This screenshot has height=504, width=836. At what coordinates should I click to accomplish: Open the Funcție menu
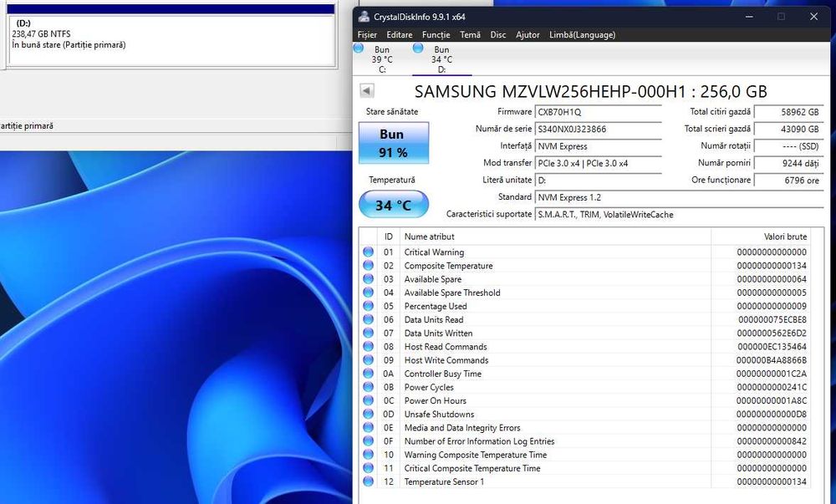click(436, 34)
